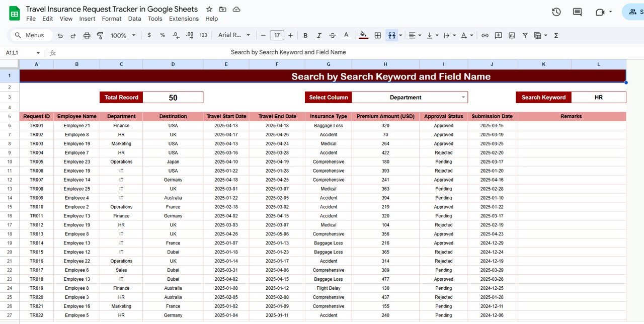Open the functions (Σ) menu
This screenshot has width=644, height=324.
coord(555,35)
